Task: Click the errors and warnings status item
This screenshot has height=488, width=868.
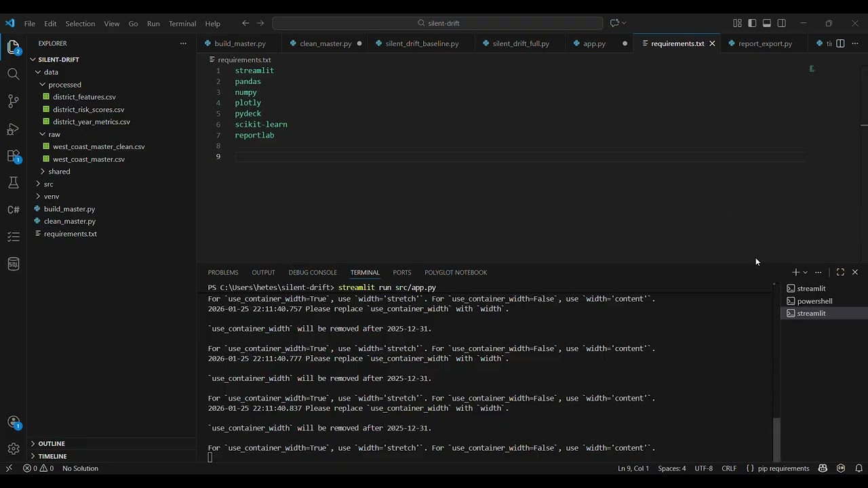Action: [x=38, y=468]
